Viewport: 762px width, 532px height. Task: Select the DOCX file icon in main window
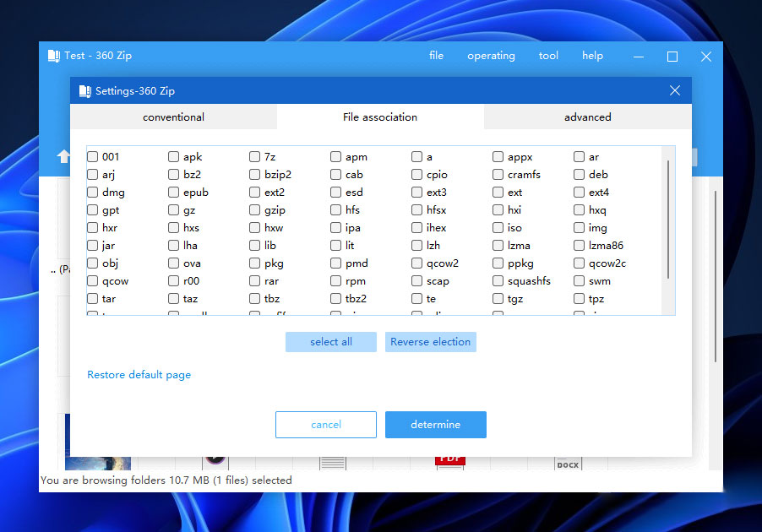pos(568,464)
